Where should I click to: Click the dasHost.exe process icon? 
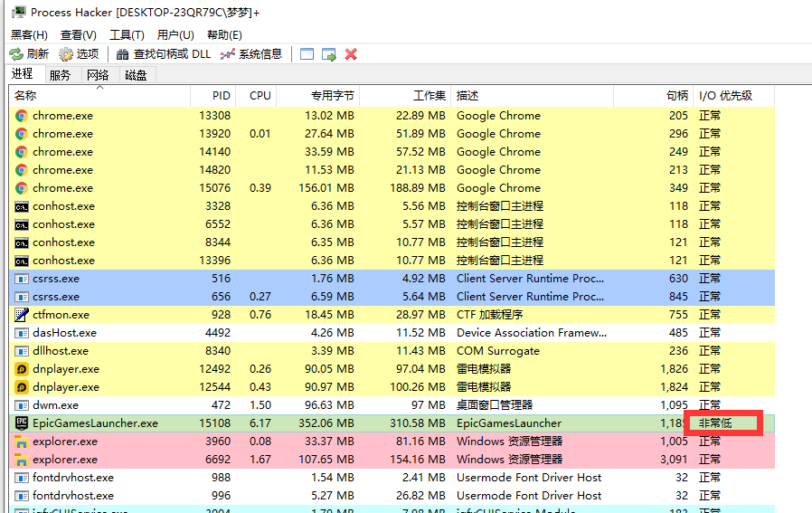[x=21, y=333]
